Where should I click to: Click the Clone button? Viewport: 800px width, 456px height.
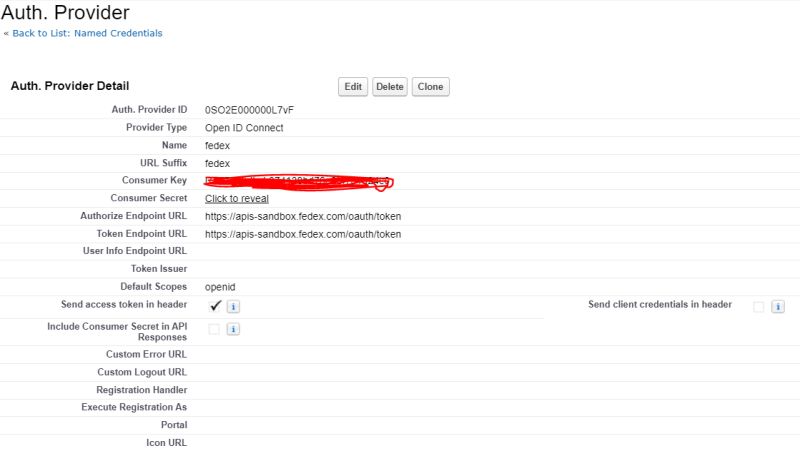[430, 87]
